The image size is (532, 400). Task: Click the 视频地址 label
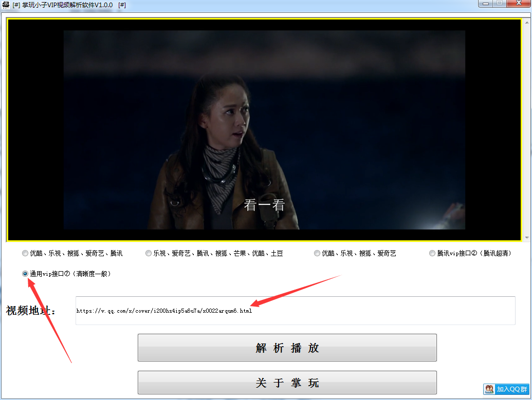pyautogui.click(x=30, y=310)
